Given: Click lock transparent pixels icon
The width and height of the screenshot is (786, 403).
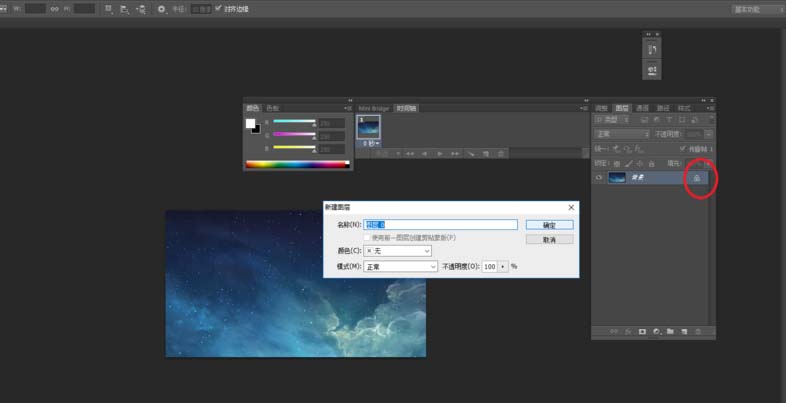Looking at the screenshot, I should 617,164.
